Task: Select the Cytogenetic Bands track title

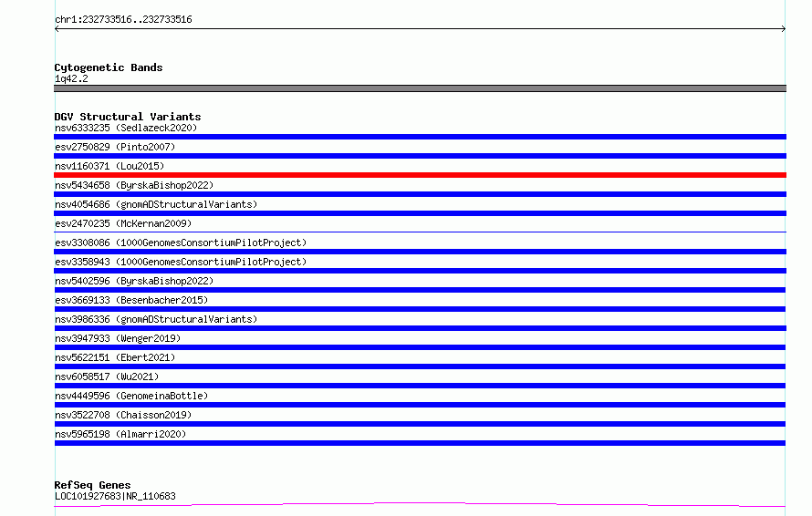Action: coord(109,67)
